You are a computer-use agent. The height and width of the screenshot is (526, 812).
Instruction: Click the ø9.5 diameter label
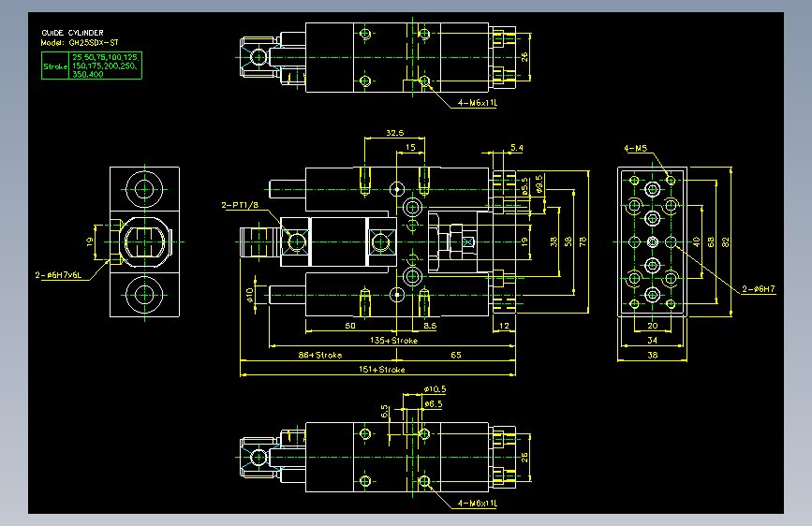[539, 183]
